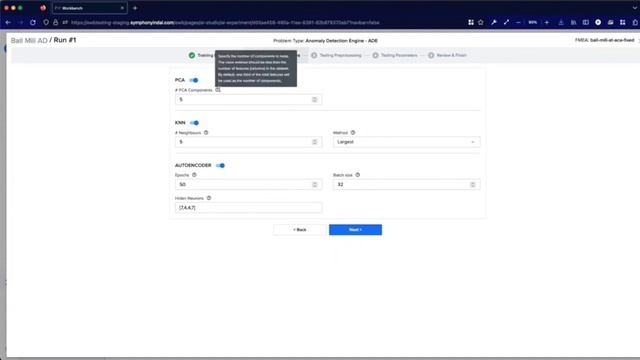Image resolution: width=640 pixels, height=360 pixels.
Task: Click the Epochs input field
Action: click(x=248, y=184)
